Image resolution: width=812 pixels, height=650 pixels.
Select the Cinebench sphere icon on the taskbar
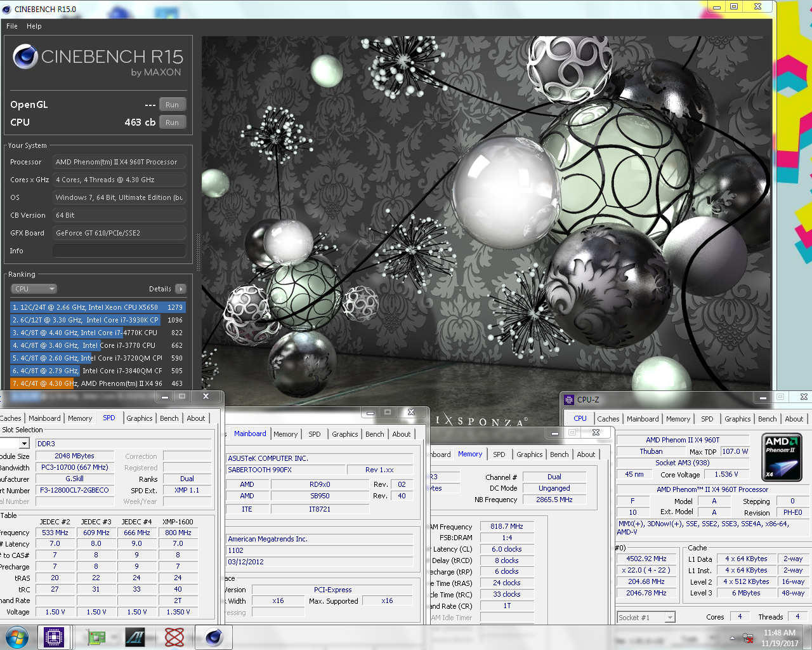pyautogui.click(x=214, y=637)
